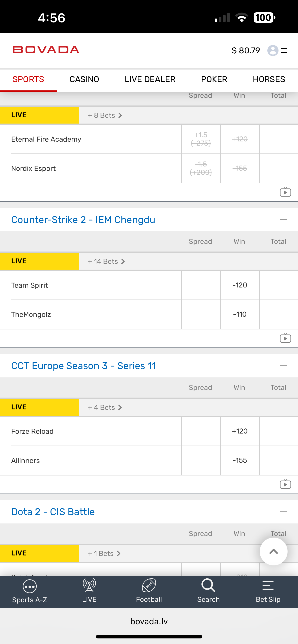The height and width of the screenshot is (644, 298).
Task: Open the CCT Europe Season 3 - Series 11 link
Action: click(84, 366)
